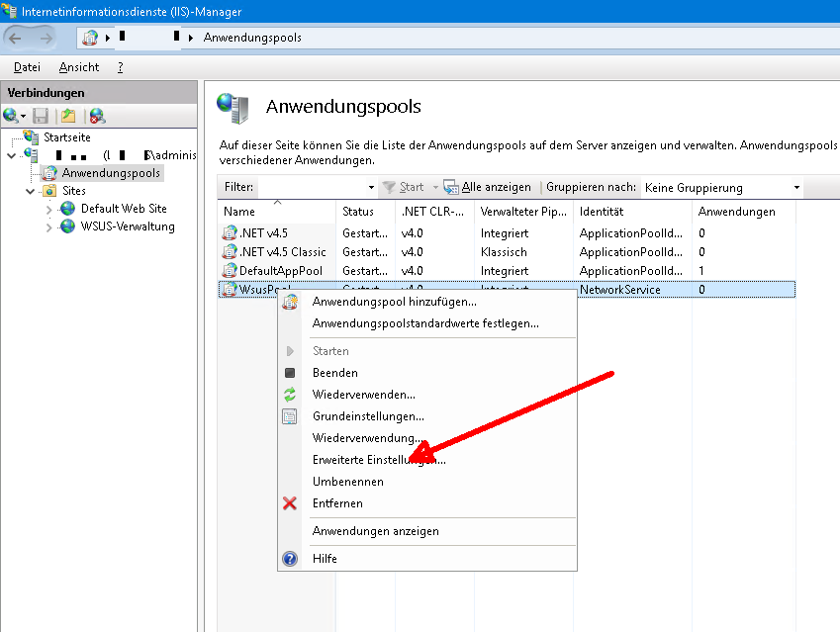Collapse the Sites tree node
840x632 pixels.
pos(32,191)
